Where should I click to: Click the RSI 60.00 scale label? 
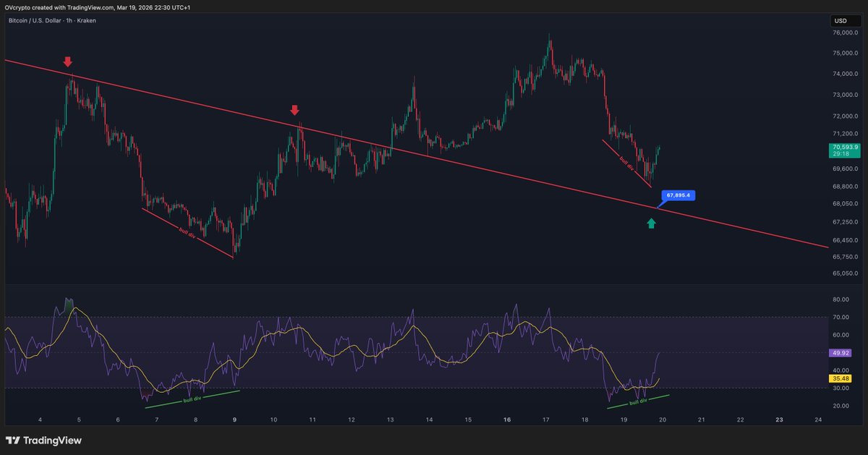[841, 335]
